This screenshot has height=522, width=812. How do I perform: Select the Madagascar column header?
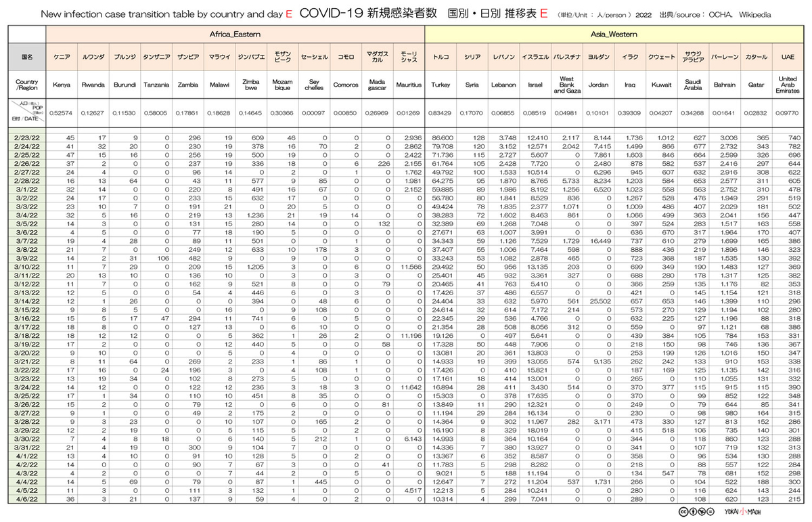click(x=377, y=85)
